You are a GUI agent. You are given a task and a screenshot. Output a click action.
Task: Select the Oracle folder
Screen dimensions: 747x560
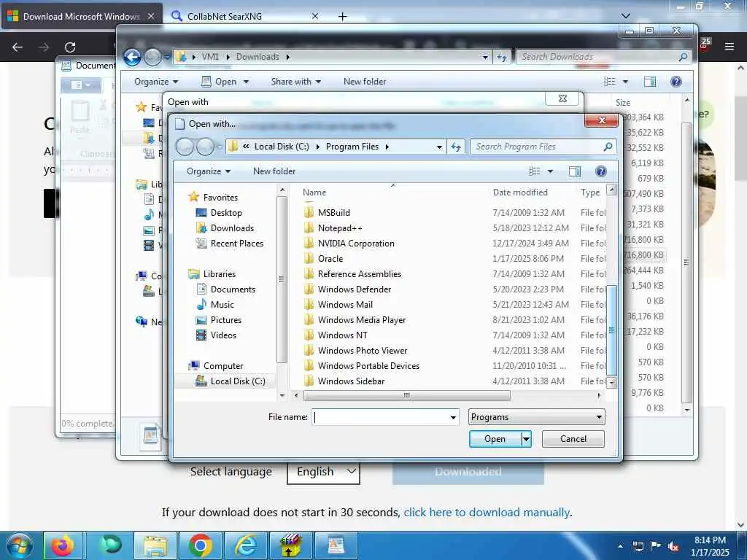click(330, 259)
